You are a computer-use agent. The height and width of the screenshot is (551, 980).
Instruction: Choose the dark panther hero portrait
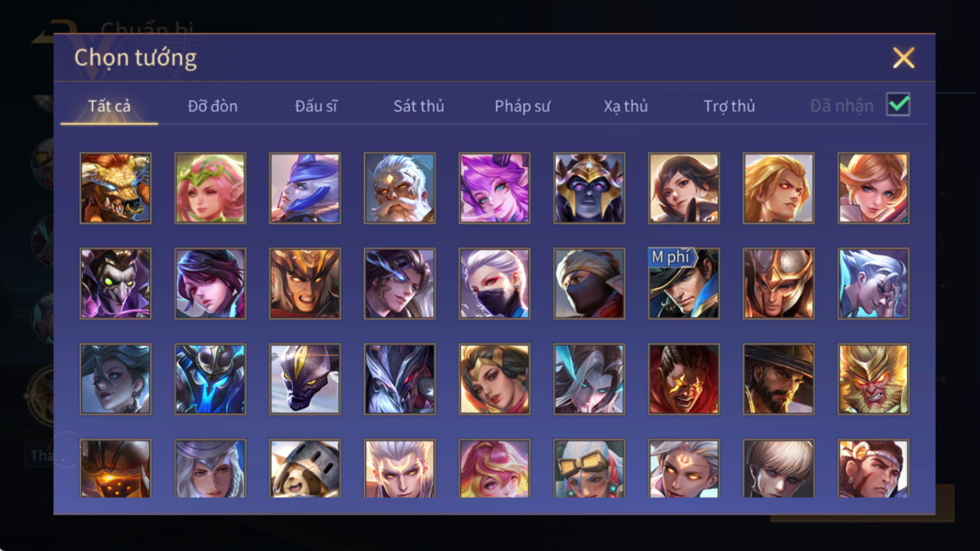point(305,379)
